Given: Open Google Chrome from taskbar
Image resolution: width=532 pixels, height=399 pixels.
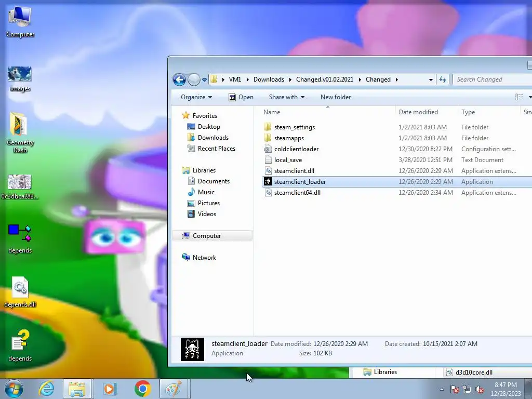Looking at the screenshot, I should [142, 389].
